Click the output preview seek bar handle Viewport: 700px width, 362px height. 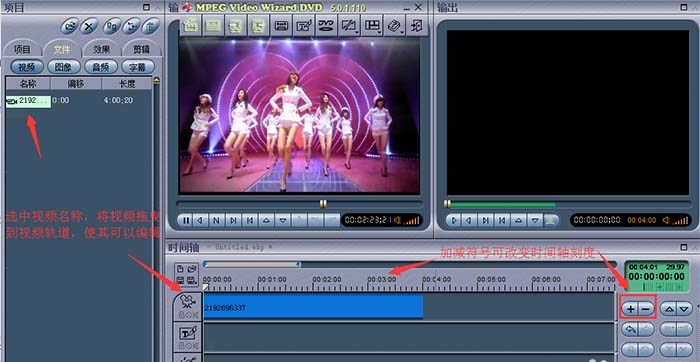pos(447,204)
